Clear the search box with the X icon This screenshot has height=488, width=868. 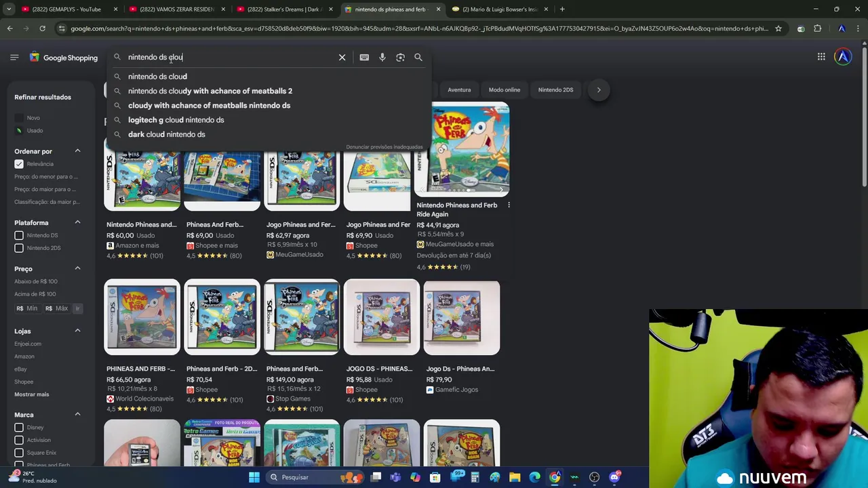(x=342, y=58)
